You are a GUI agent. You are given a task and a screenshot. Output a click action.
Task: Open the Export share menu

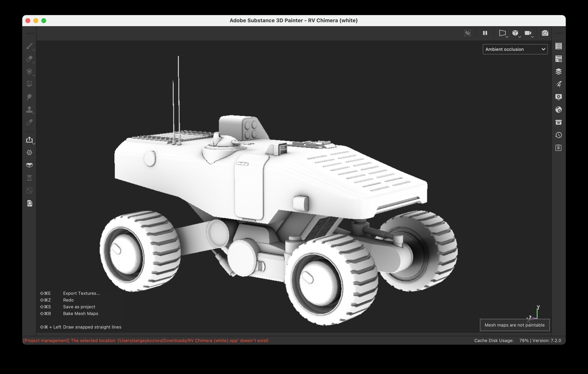click(x=29, y=140)
